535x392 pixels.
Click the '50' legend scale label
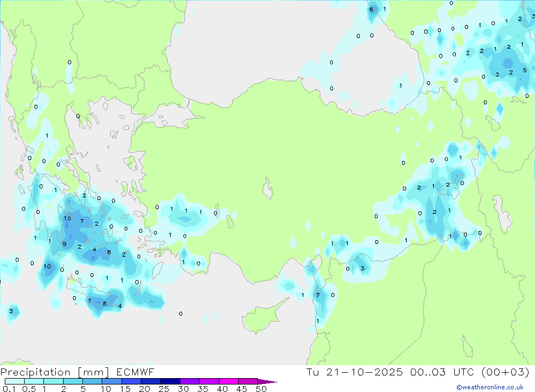coord(261,389)
